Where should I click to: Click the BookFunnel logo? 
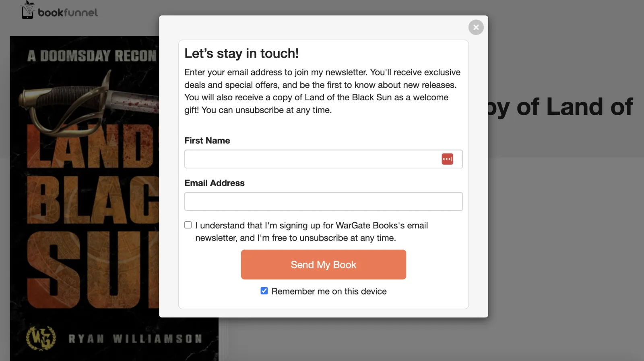pos(59,10)
